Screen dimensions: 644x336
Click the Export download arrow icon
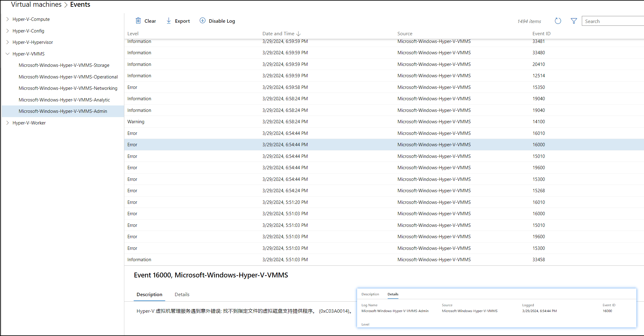[169, 21]
